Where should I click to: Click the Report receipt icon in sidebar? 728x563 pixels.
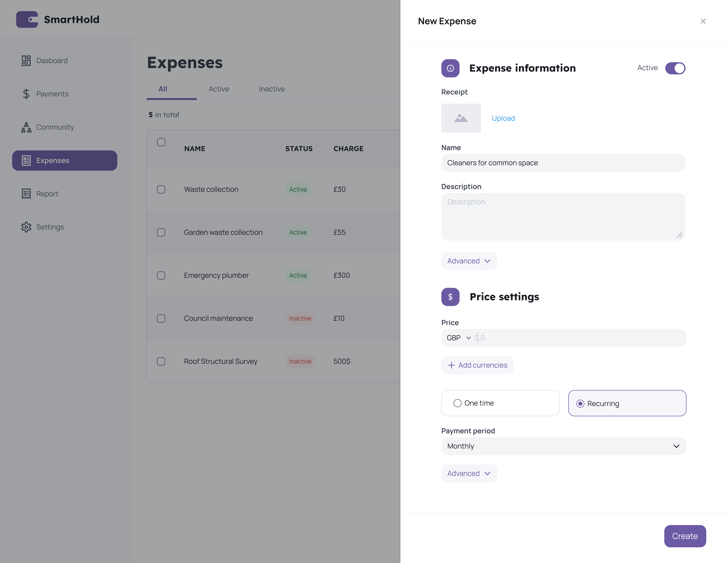26,194
